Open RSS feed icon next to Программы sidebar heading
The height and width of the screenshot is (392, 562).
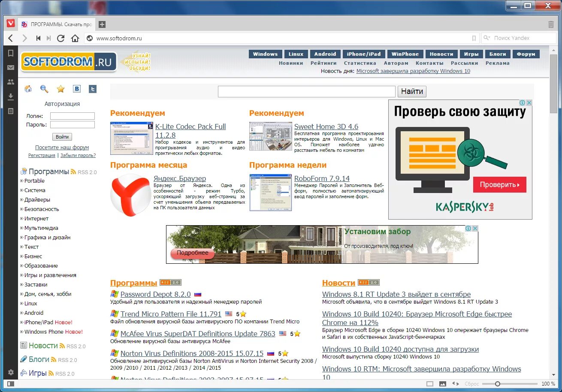point(73,172)
